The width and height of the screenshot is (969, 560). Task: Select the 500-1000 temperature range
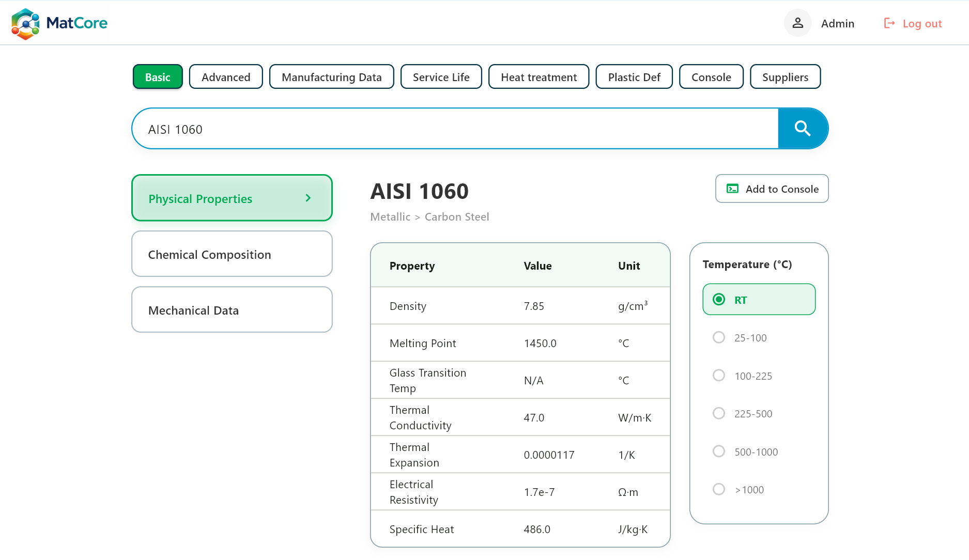[x=719, y=452]
